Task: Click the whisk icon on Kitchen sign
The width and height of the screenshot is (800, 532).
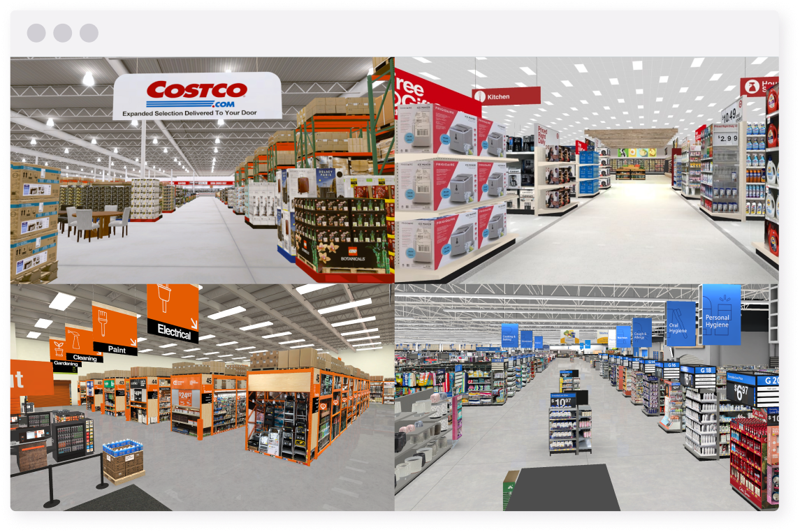Action: tap(480, 96)
